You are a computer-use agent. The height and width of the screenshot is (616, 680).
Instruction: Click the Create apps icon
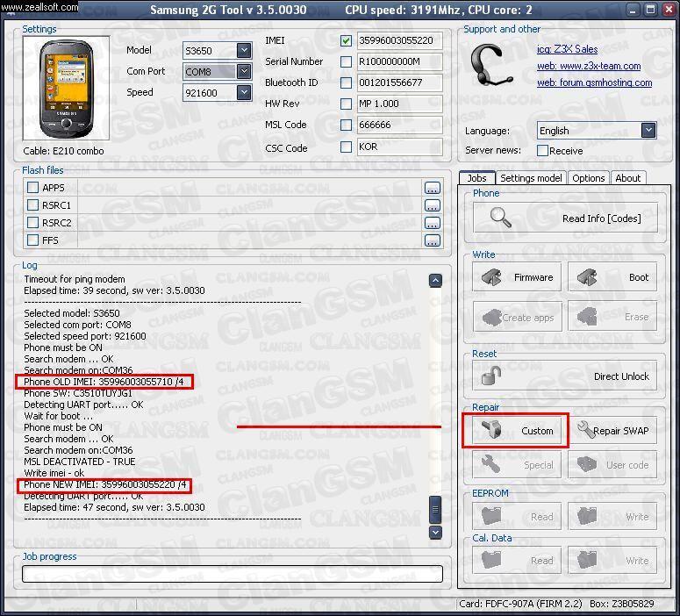(491, 317)
